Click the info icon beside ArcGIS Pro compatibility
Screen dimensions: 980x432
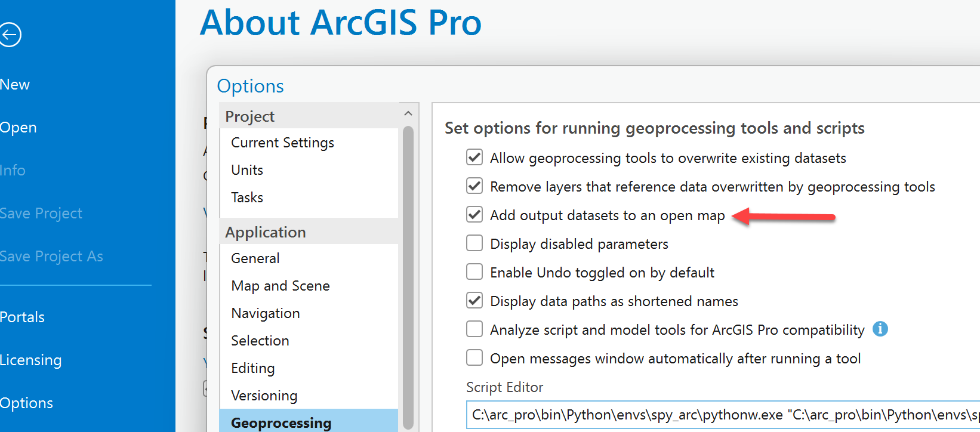click(880, 329)
